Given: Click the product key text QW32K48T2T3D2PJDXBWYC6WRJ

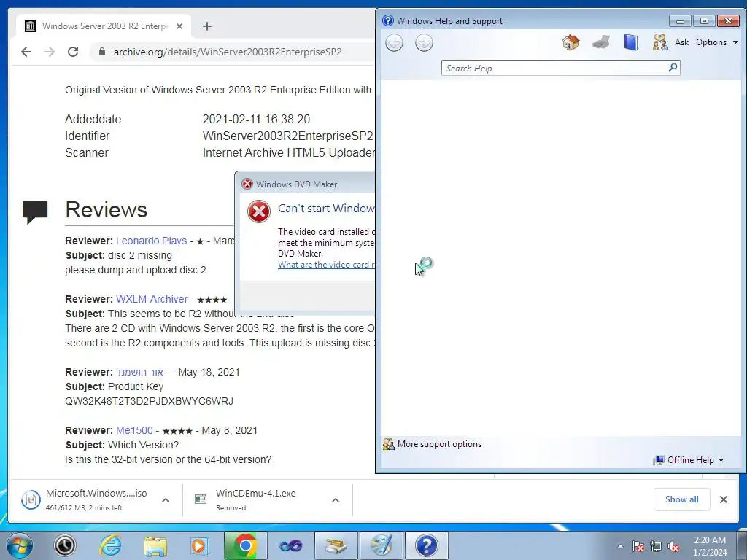Looking at the screenshot, I should click(149, 402).
